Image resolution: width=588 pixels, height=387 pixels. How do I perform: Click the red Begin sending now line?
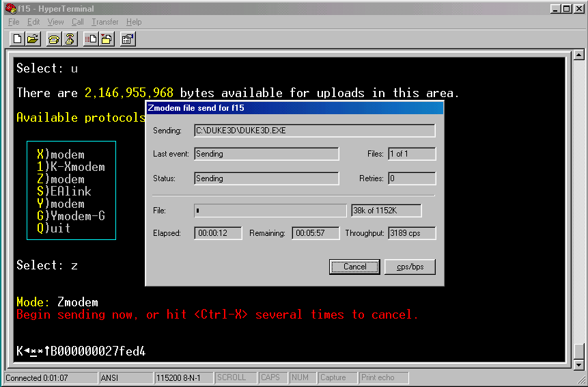(x=217, y=315)
